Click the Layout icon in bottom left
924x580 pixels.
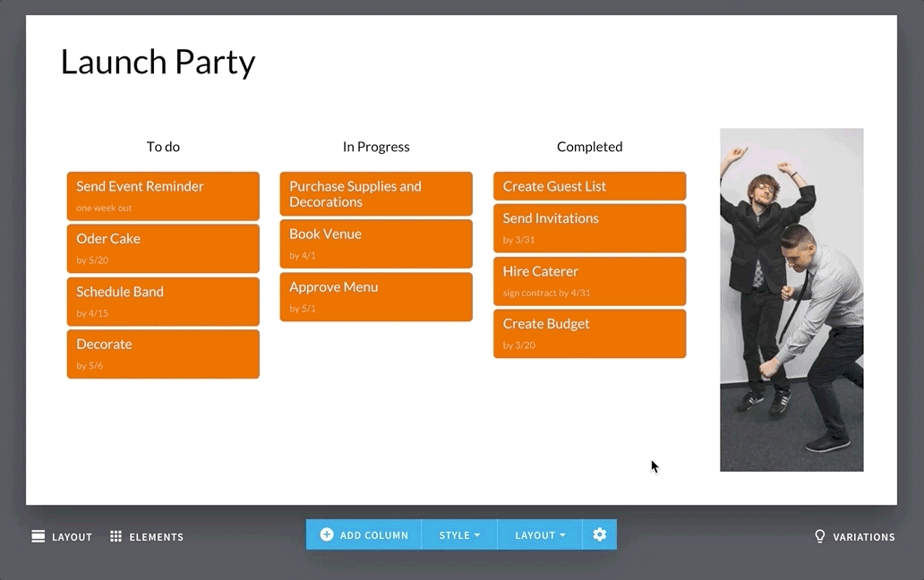(38, 536)
